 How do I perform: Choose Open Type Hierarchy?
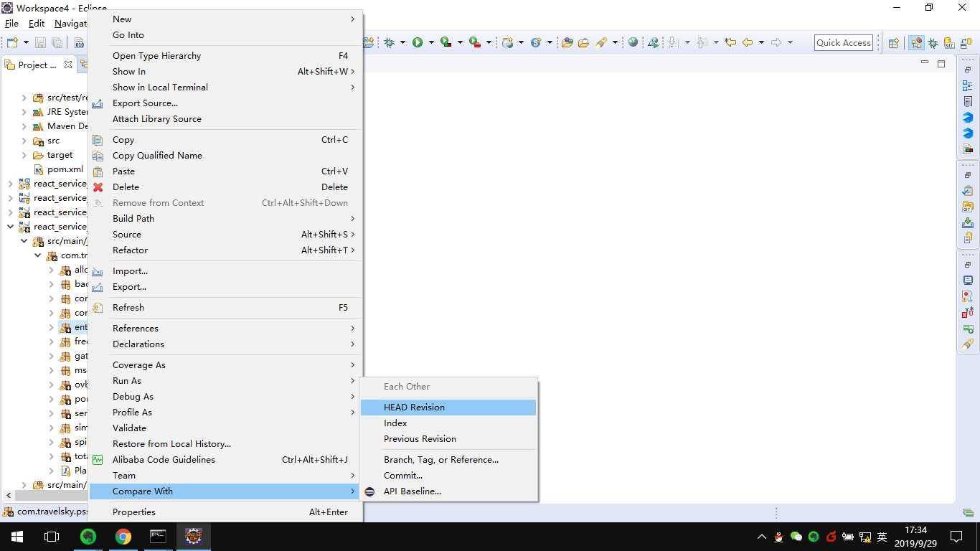[x=226, y=56]
